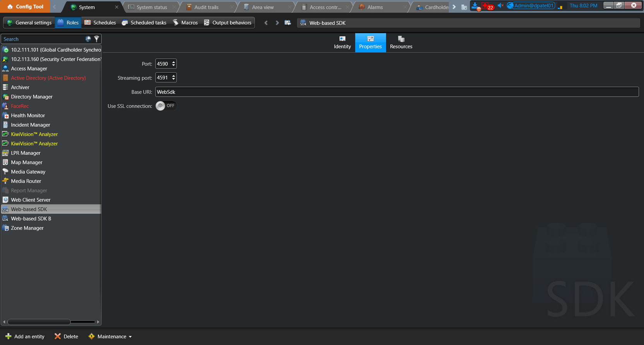Viewport: 644px width, 345px height.
Task: Select the Roles toolbar button
Action: click(68, 22)
